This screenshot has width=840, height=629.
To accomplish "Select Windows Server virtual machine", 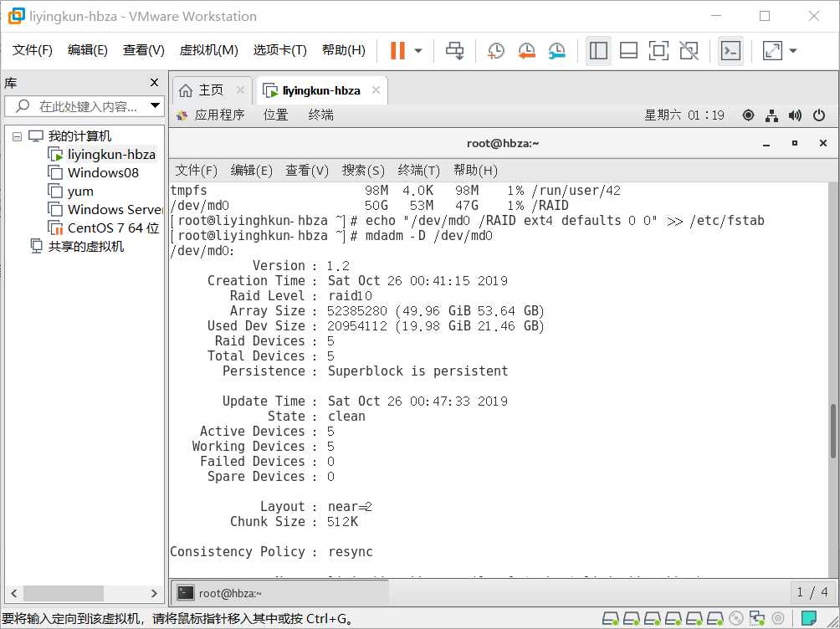I will (105, 209).
